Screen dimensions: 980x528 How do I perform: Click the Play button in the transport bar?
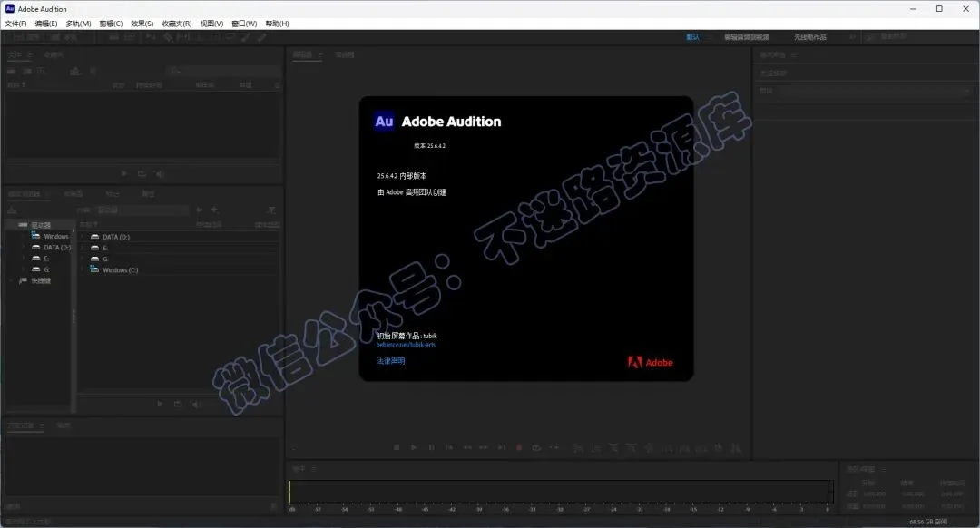pyautogui.click(x=414, y=447)
